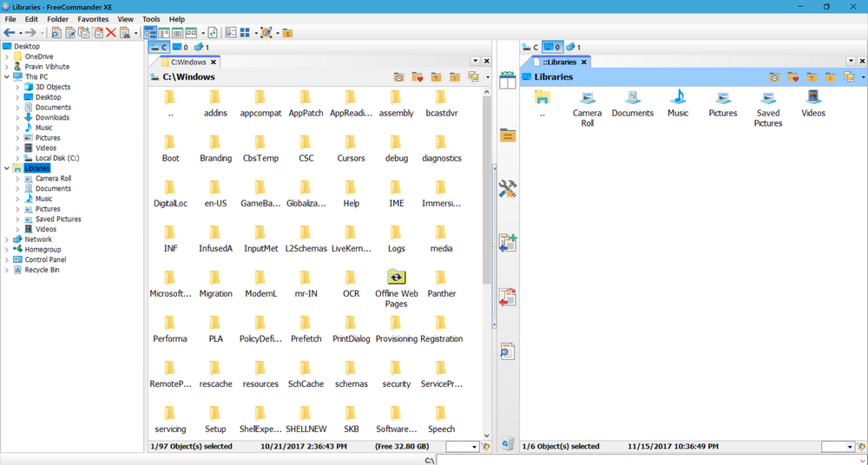This screenshot has height=465, width=868.
Task: Click the folder icon marked S
Action: pos(287,33)
